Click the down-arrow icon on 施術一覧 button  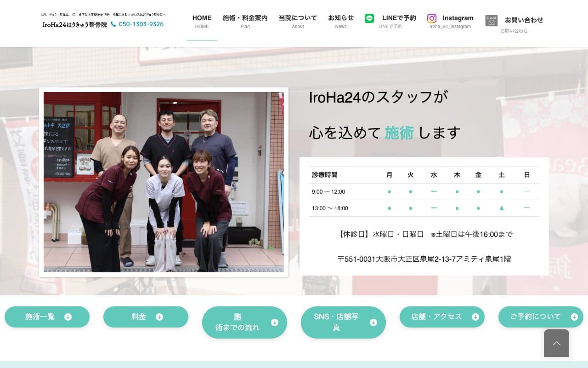(68, 316)
